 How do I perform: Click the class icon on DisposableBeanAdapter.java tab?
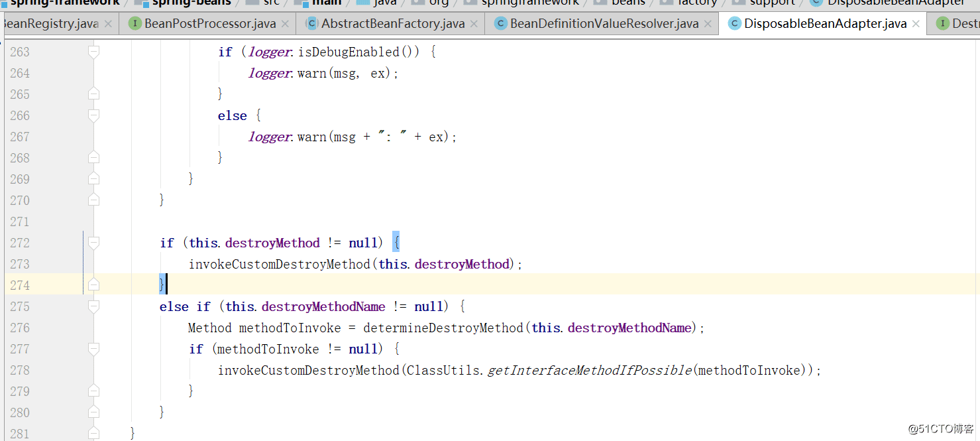point(734,24)
